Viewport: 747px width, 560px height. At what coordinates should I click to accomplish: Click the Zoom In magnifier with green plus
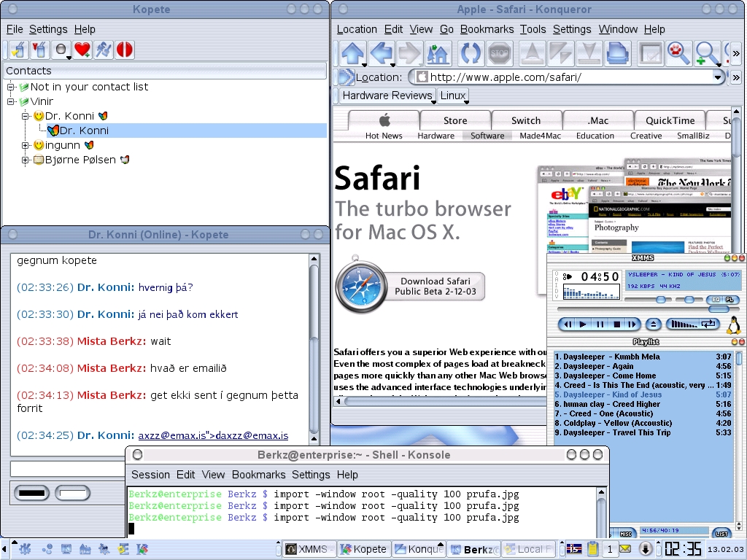706,52
